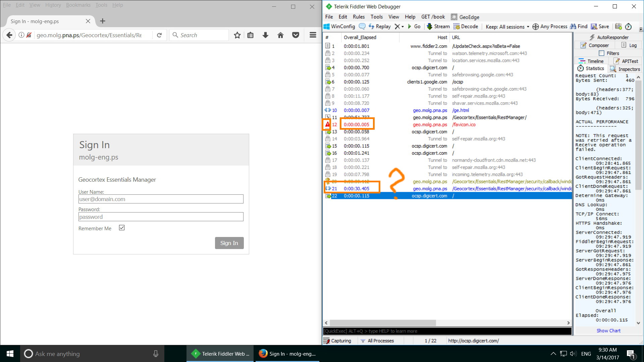The width and height of the screenshot is (644, 362).
Task: Select session 6 clients1.google.com row
Action: 448,82
